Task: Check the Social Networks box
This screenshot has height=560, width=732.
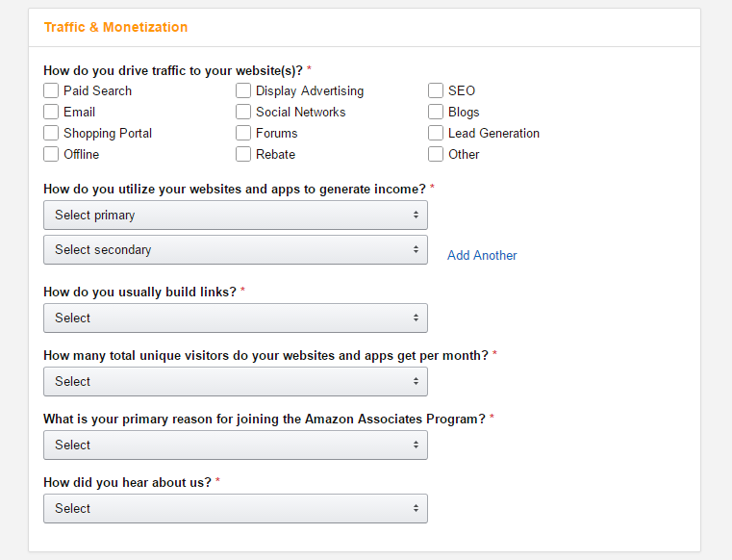Action: point(243,112)
